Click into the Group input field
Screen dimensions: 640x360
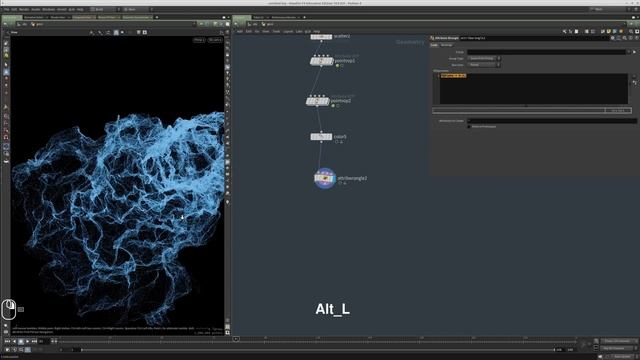[x=546, y=52]
